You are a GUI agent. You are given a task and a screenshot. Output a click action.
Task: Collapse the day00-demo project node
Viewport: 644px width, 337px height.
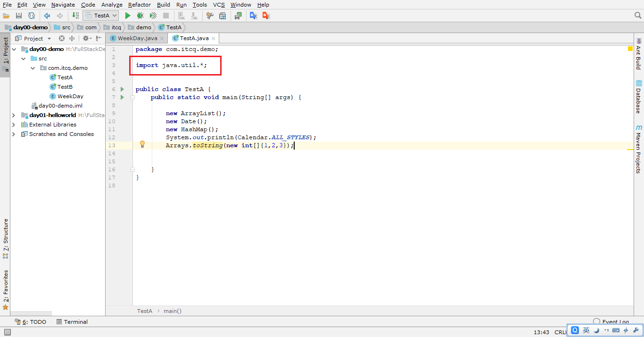tap(14, 49)
